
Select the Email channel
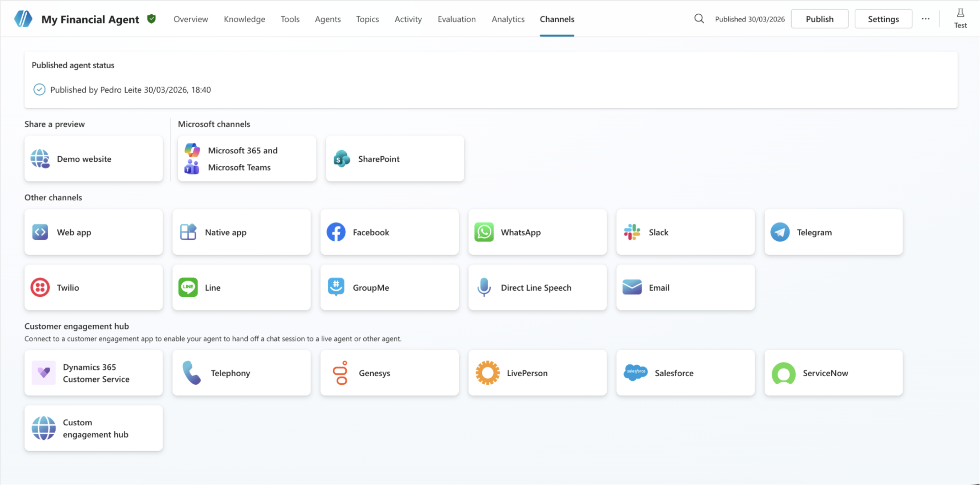click(x=686, y=287)
